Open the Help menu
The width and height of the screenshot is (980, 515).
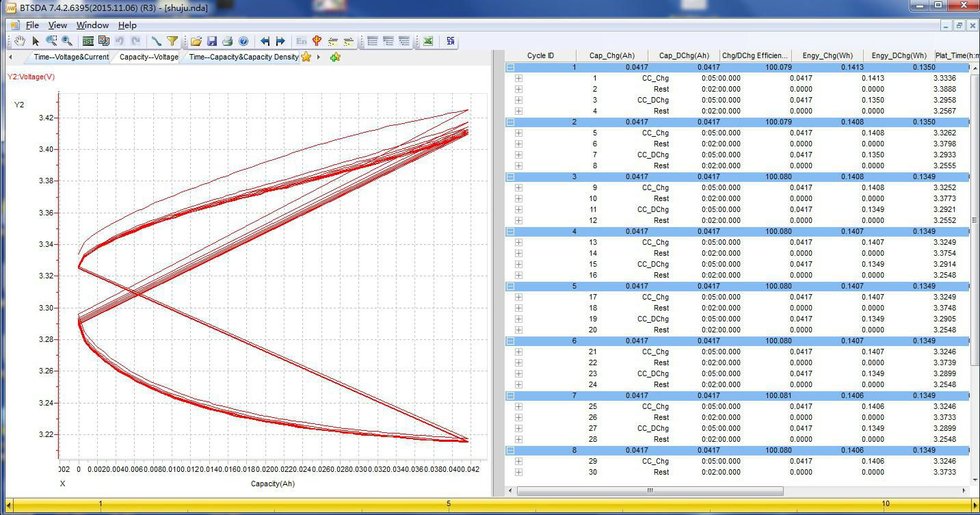coord(127,25)
